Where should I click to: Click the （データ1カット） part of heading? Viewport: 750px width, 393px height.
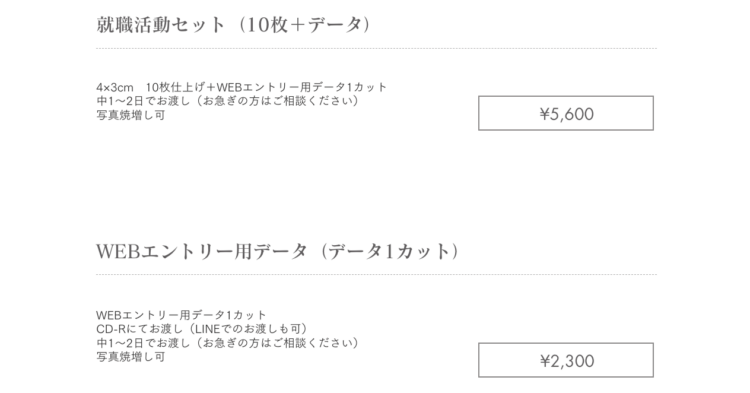pyautogui.click(x=389, y=251)
